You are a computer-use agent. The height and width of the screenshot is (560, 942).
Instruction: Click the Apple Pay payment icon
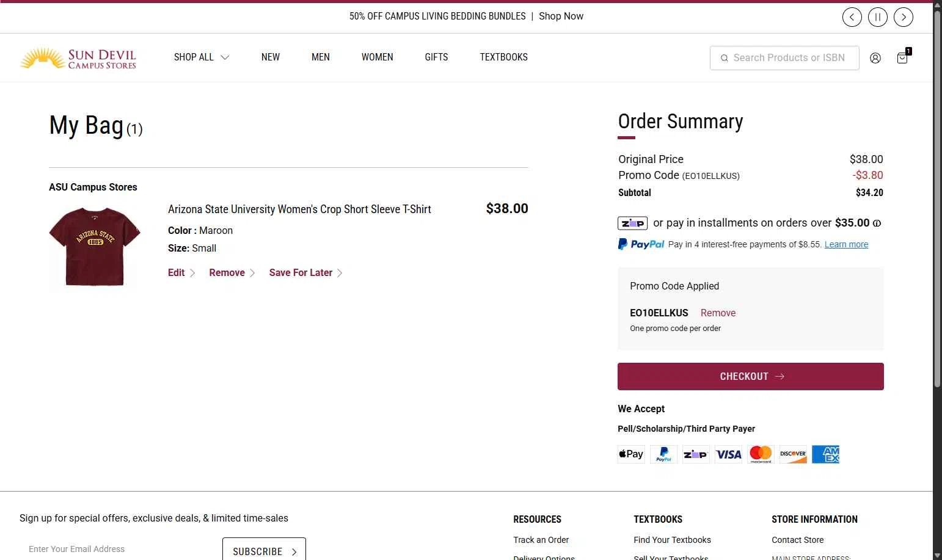point(631,454)
